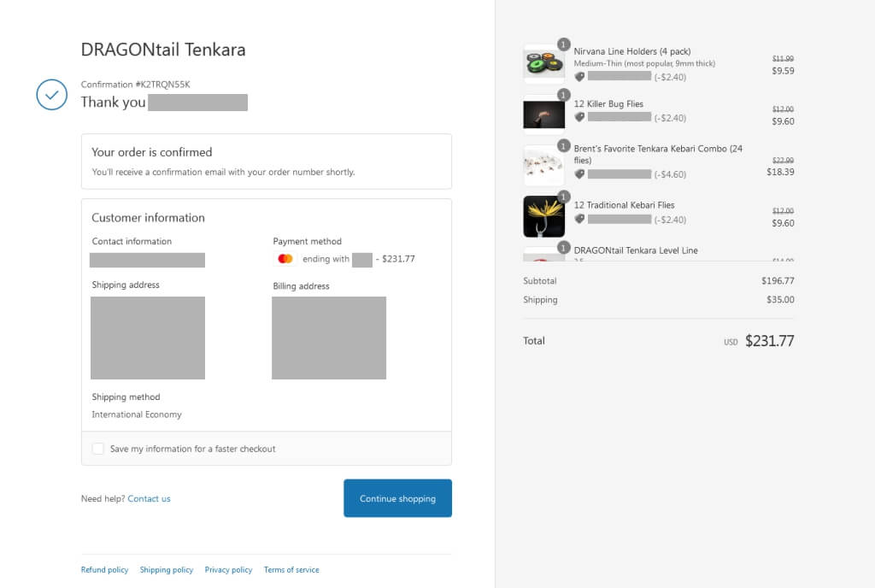
Task: Click the (-$4.60) discount amount
Action: 670,174
